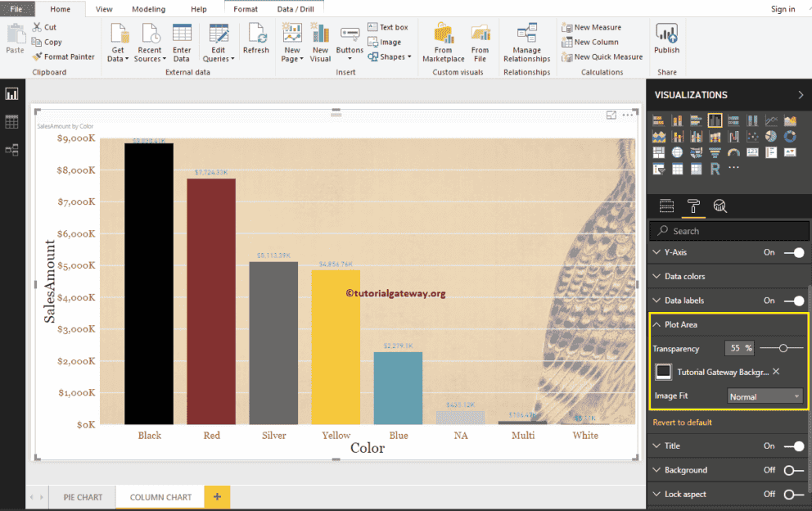Open the View ribbon tab

tap(104, 9)
